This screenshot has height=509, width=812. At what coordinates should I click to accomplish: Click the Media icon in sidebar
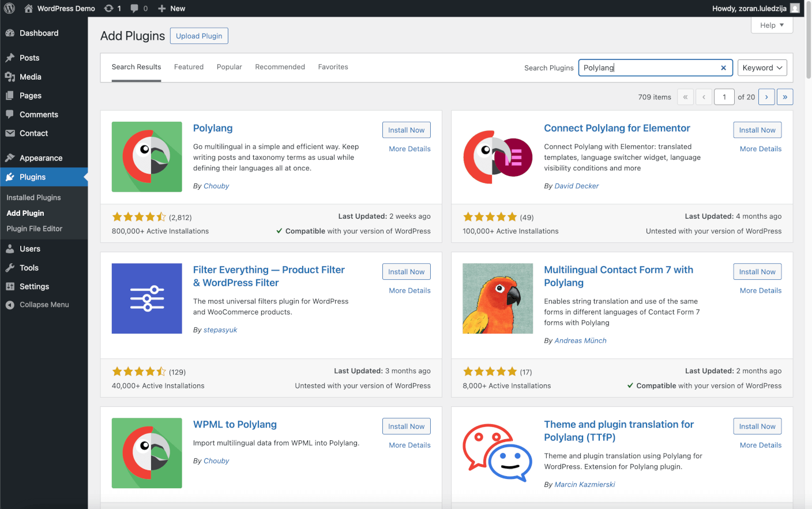point(10,77)
